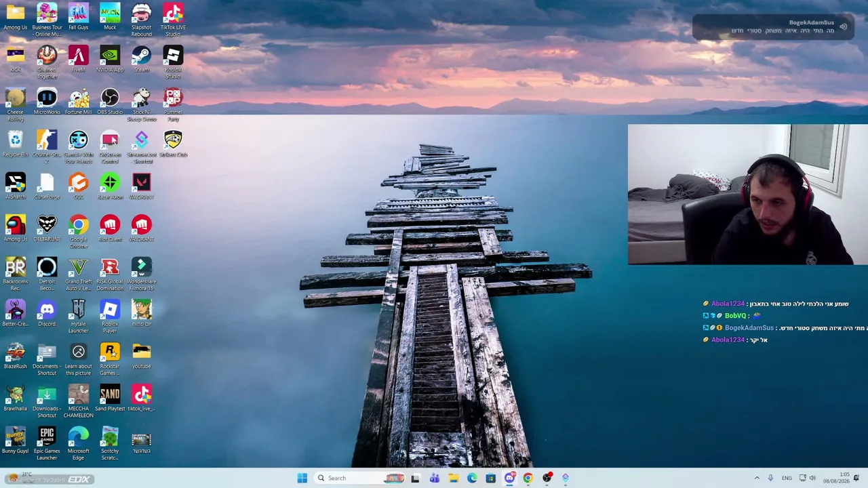The width and height of the screenshot is (868, 488).
Task: Open the Backrooms Rec. shortcut
Action: pos(15,274)
